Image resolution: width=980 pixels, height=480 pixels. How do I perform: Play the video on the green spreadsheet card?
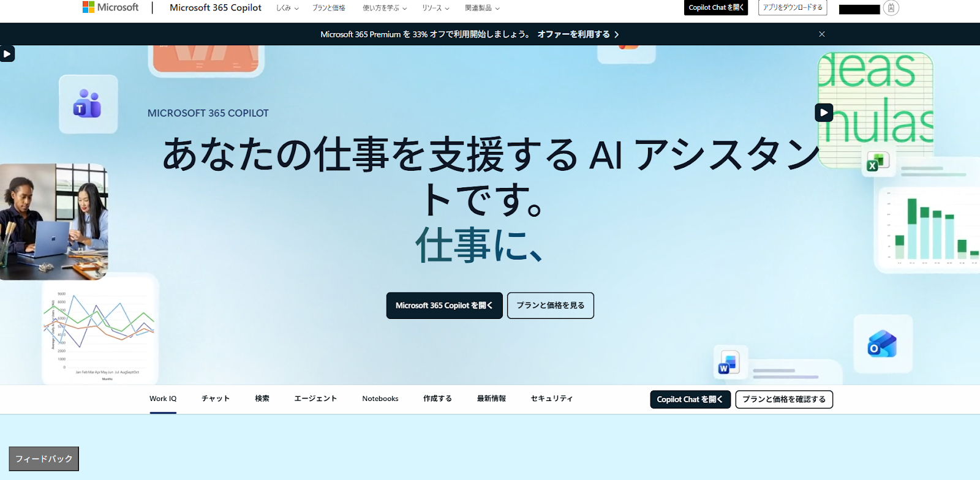coord(824,113)
